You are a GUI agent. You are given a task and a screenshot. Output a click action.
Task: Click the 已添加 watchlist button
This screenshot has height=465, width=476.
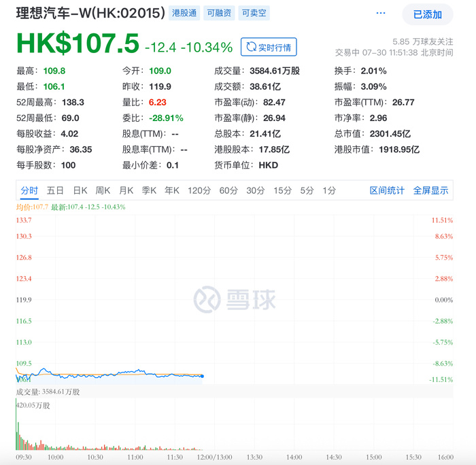(428, 14)
